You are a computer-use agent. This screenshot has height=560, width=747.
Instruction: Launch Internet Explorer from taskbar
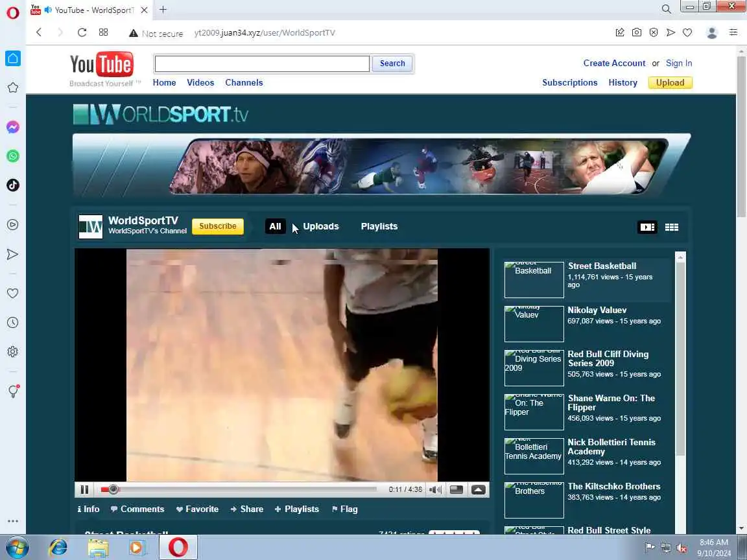(58, 548)
